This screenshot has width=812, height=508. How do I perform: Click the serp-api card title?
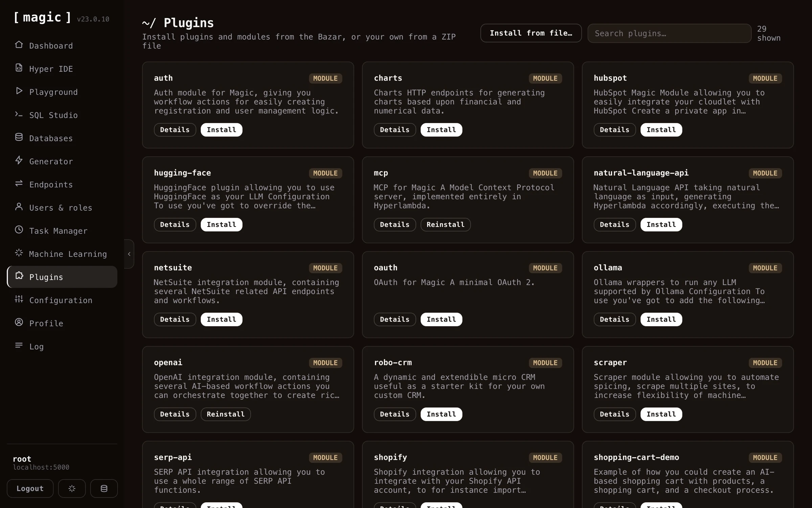pos(173,458)
